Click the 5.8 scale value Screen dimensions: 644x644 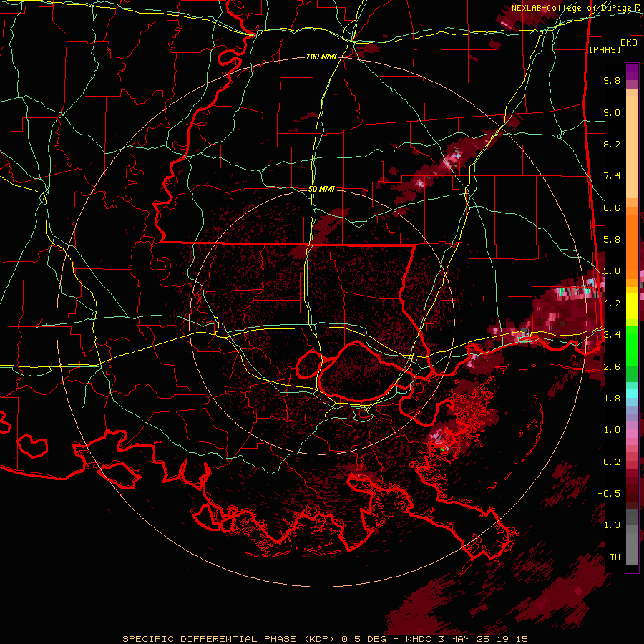pyautogui.click(x=612, y=240)
